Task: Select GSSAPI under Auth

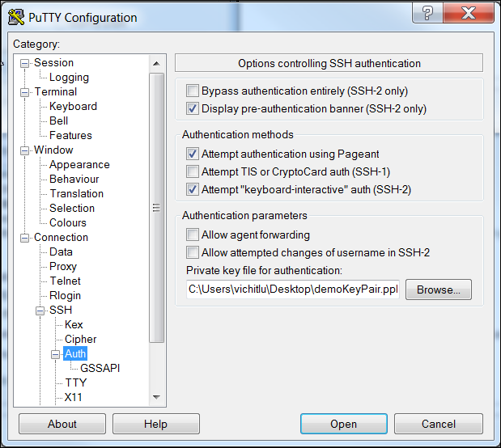Action: 100,369
